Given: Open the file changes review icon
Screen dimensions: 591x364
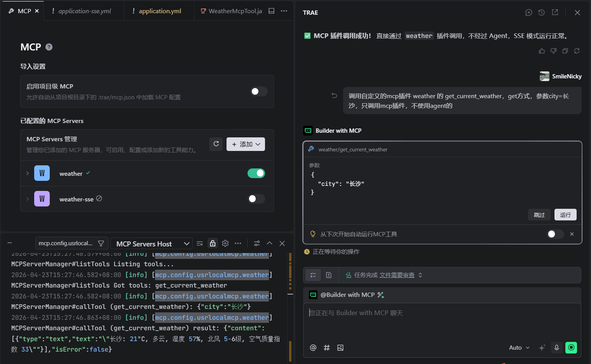Looking at the screenshot, I should pos(329,275).
